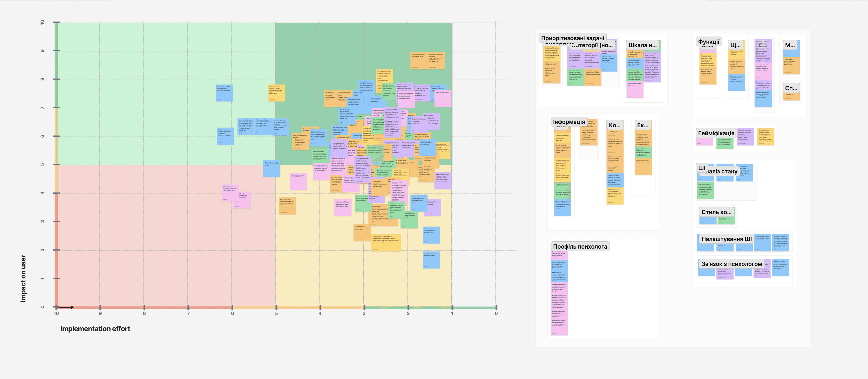Select blue sticky 'Мати гарячу лінію 24/7'
The image size is (868, 379).
[224, 93]
